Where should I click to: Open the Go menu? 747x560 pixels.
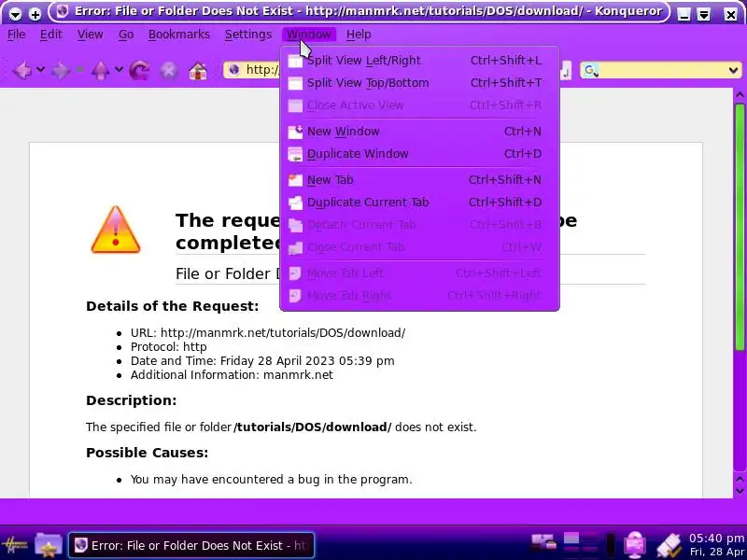coord(126,35)
